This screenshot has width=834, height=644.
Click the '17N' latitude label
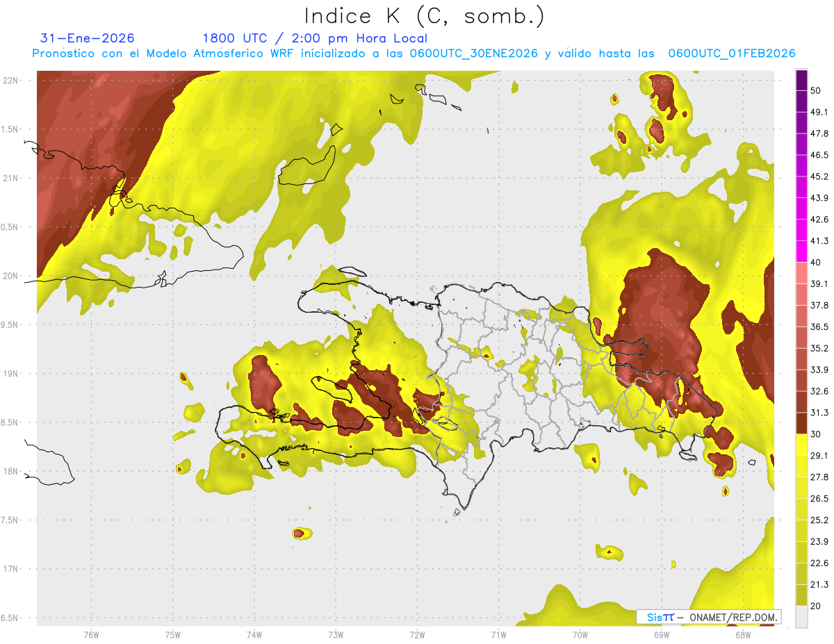tap(11, 569)
